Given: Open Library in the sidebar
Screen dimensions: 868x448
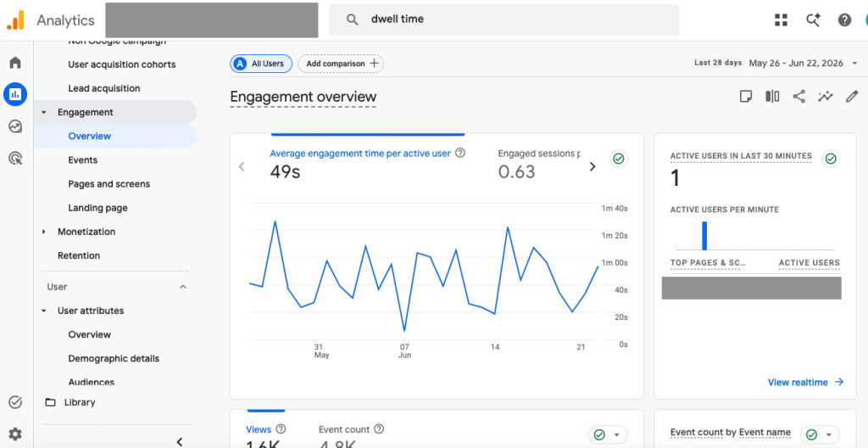Looking at the screenshot, I should point(80,402).
